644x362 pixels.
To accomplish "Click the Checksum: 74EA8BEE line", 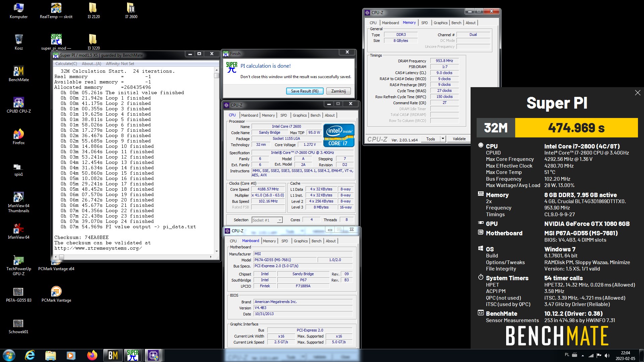I will [x=82, y=237].
